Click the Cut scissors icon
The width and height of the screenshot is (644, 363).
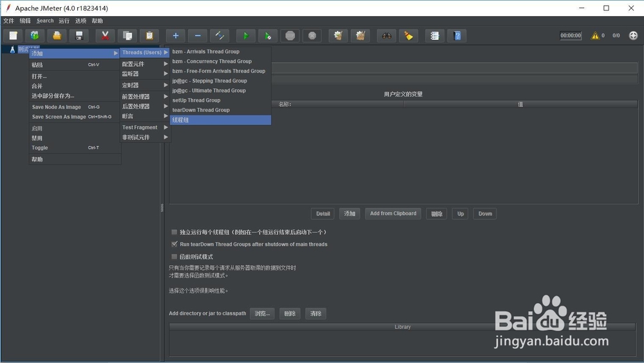pyautogui.click(x=105, y=36)
